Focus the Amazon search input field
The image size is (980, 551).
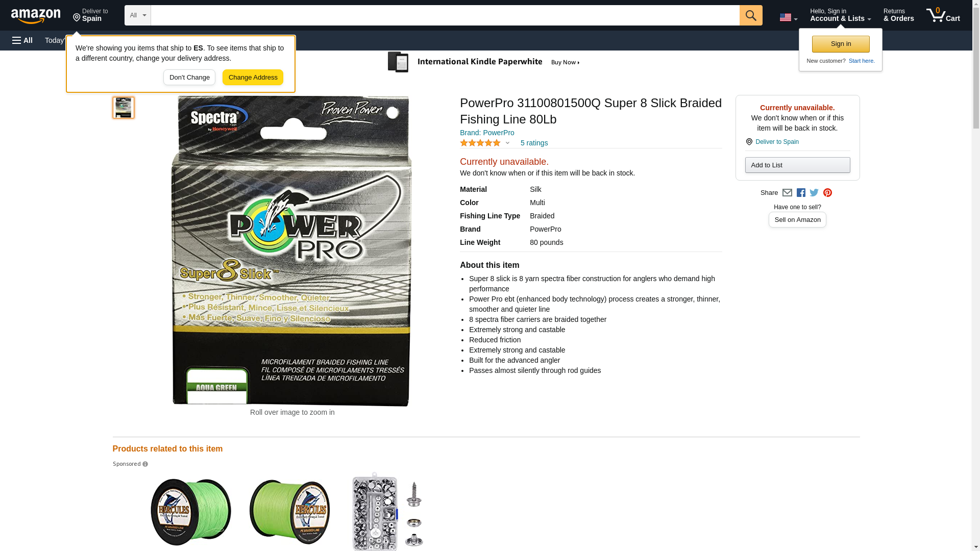click(x=445, y=15)
